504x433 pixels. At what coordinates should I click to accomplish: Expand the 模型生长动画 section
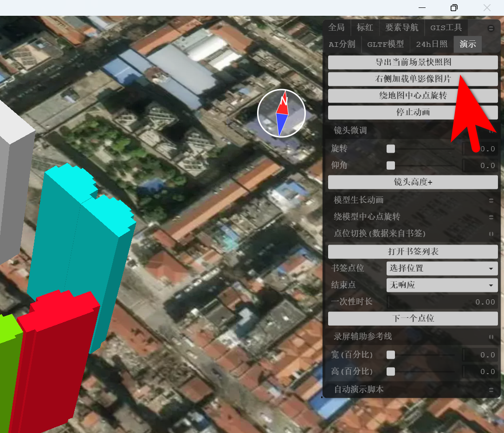[x=413, y=200]
